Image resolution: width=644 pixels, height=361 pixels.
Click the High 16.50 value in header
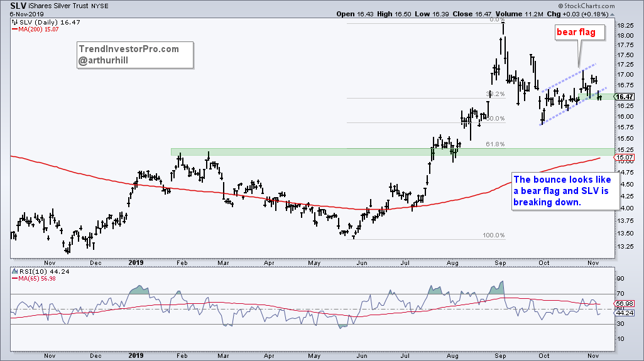point(394,14)
